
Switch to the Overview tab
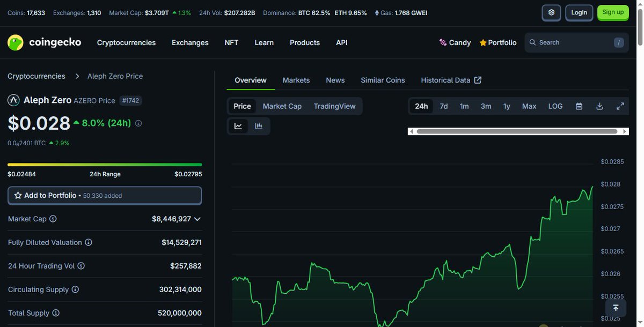pos(251,80)
